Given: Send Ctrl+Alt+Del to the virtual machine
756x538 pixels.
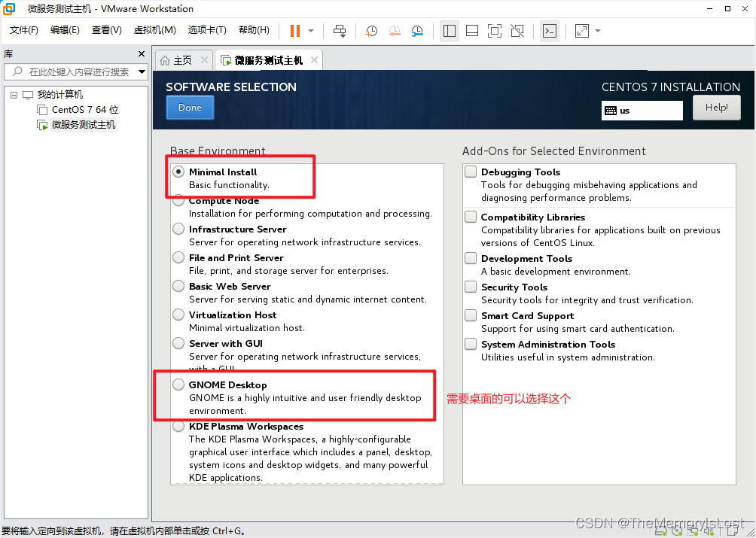Looking at the screenshot, I should (340, 31).
